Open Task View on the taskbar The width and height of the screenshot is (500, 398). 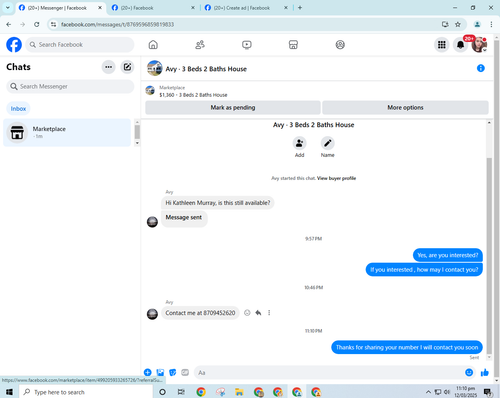click(x=181, y=392)
